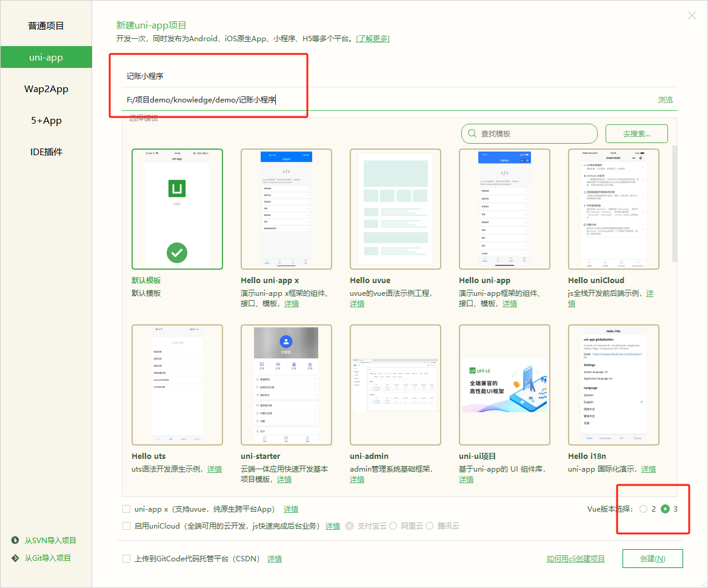Screen dimensions: 708x588
Task: Click the 创建(N) button
Action: pos(652,559)
